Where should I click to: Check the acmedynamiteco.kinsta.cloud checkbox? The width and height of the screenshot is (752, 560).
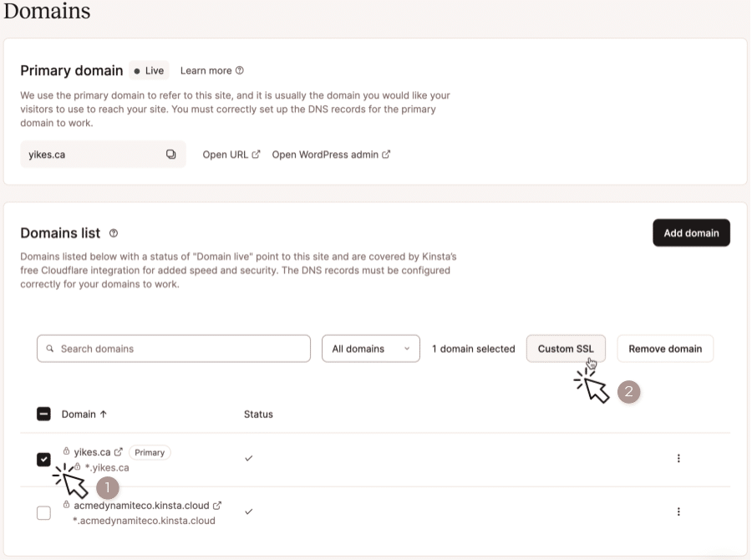tap(43, 512)
